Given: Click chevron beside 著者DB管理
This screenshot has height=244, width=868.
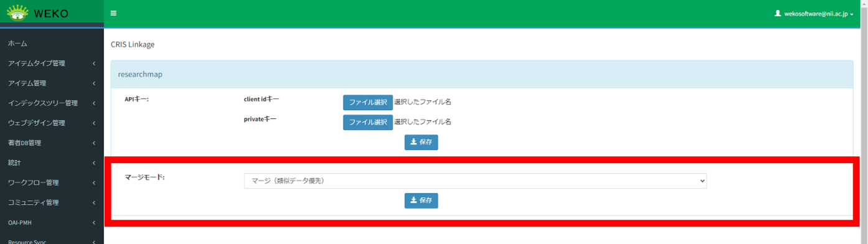Looking at the screenshot, I should coord(94,143).
